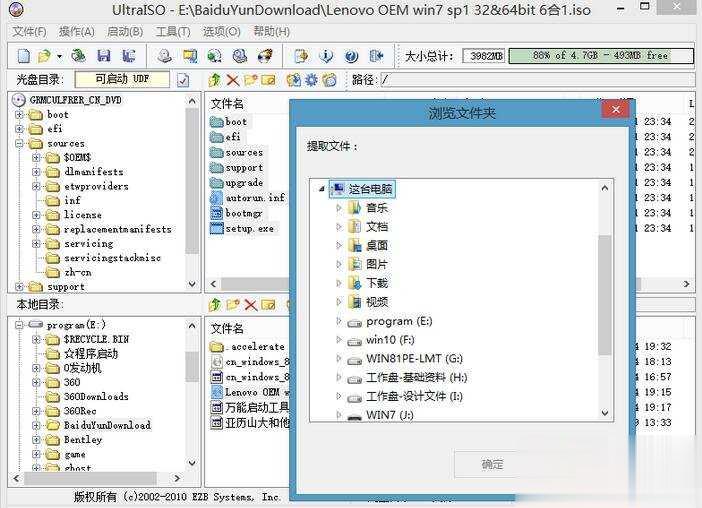The image size is (702, 508).
Task: Click the 88% of 4.7GB capacity bar
Action: pyautogui.click(x=601, y=56)
